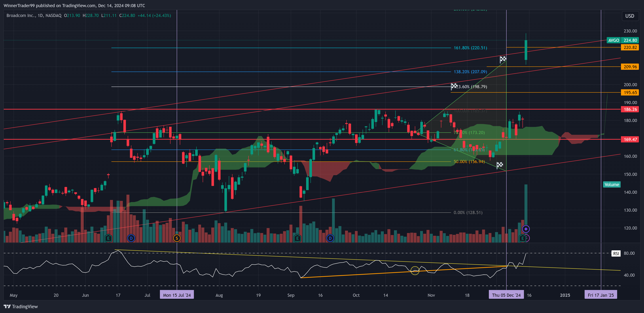This screenshot has height=313, width=644.
Task: Click the earnings E marker in early September
Action: point(297,238)
